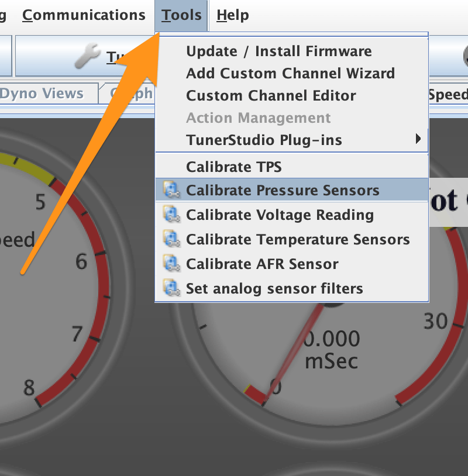The image size is (468, 476).
Task: Click the Calibrate Voltage Reading icon
Action: [172, 215]
